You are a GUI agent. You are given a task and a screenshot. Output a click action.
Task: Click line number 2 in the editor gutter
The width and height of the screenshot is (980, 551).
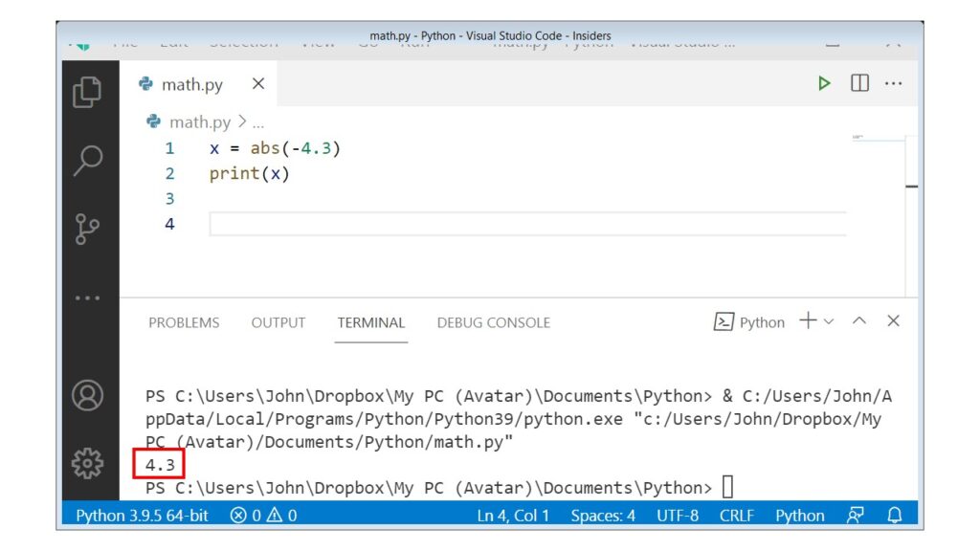169,174
